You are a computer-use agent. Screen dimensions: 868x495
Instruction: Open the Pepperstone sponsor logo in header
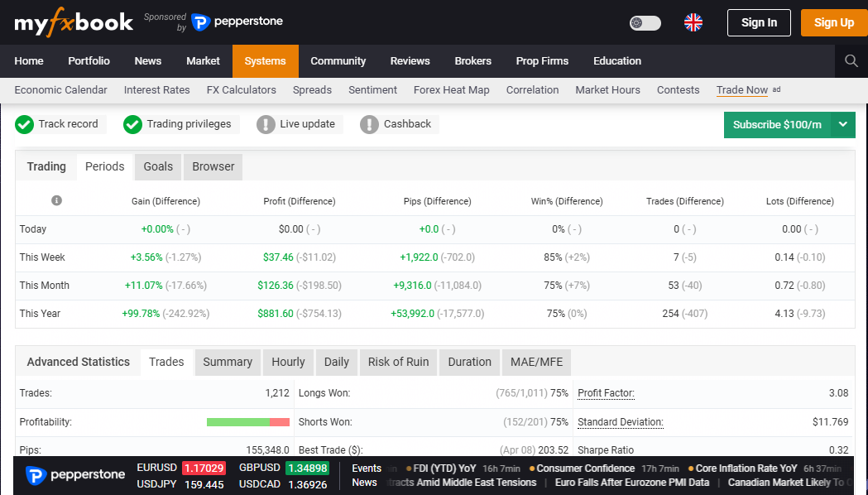(237, 22)
